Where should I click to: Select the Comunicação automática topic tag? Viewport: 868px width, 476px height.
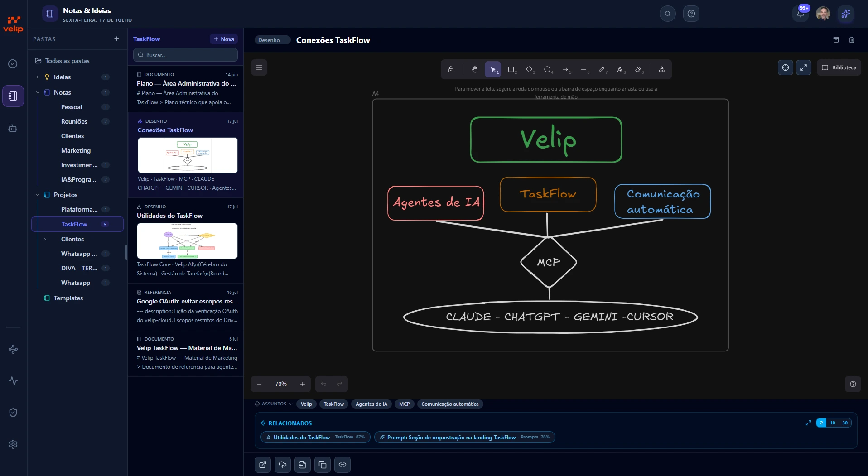pyautogui.click(x=450, y=404)
